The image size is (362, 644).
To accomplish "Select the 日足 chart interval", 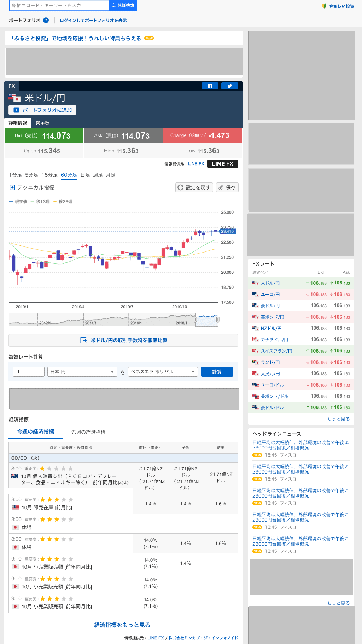I will tap(85, 175).
